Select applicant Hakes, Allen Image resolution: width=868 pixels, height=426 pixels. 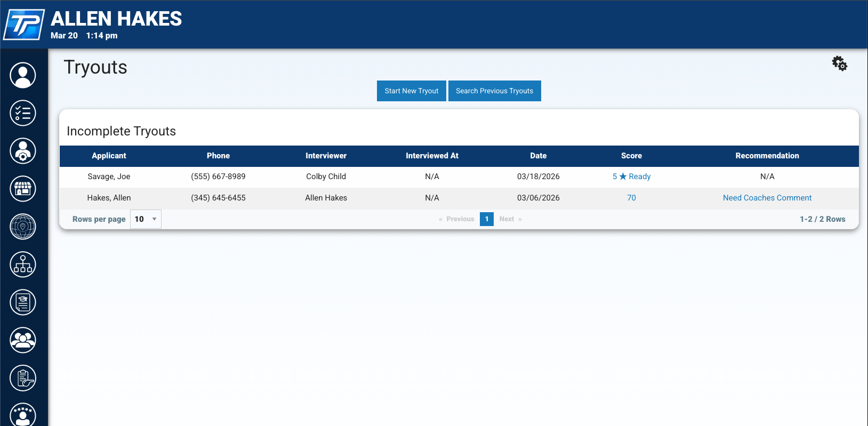[x=109, y=198]
